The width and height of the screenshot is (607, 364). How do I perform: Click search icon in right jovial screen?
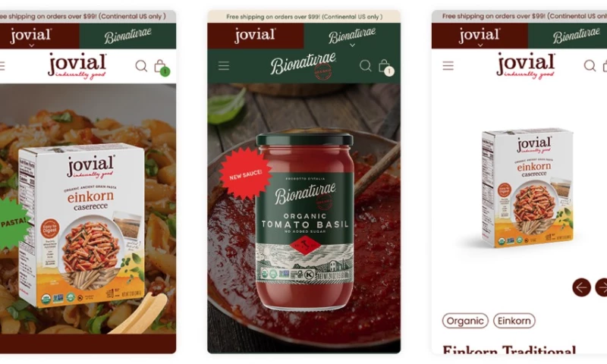click(590, 66)
